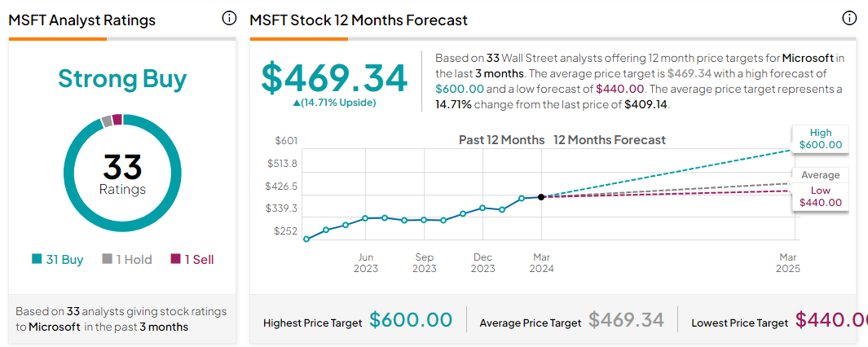Click the Past 12 Months chart label
The width and height of the screenshot is (868, 347).
(x=501, y=140)
